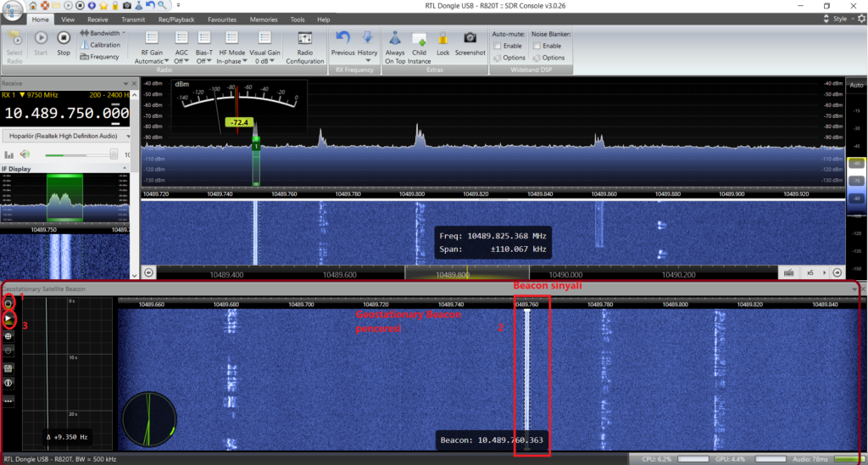Click the Lock padlock icon
Image resolution: width=868 pixels, height=465 pixels.
click(442, 42)
